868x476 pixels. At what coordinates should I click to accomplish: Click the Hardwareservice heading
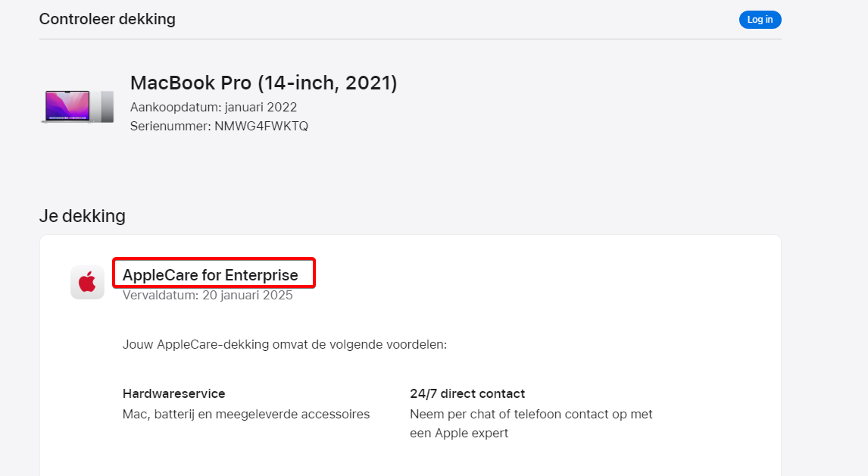174,394
